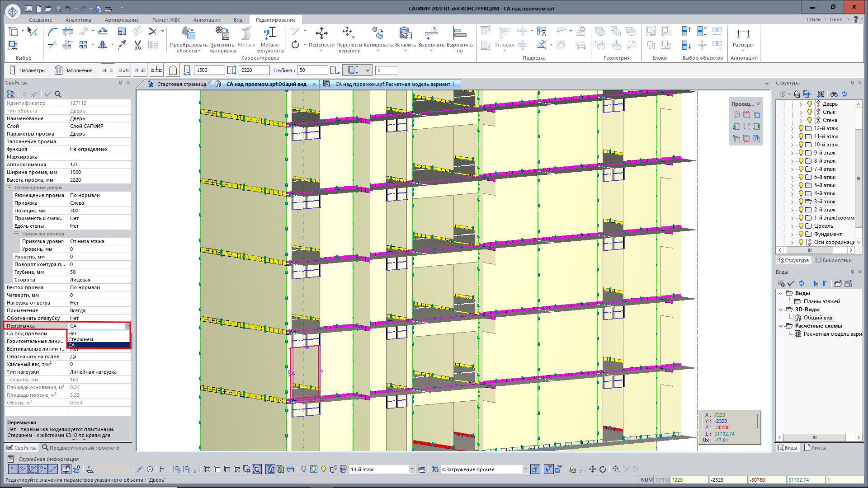Click the Заполнение button
This screenshot has height=488, width=868.
pos(74,70)
